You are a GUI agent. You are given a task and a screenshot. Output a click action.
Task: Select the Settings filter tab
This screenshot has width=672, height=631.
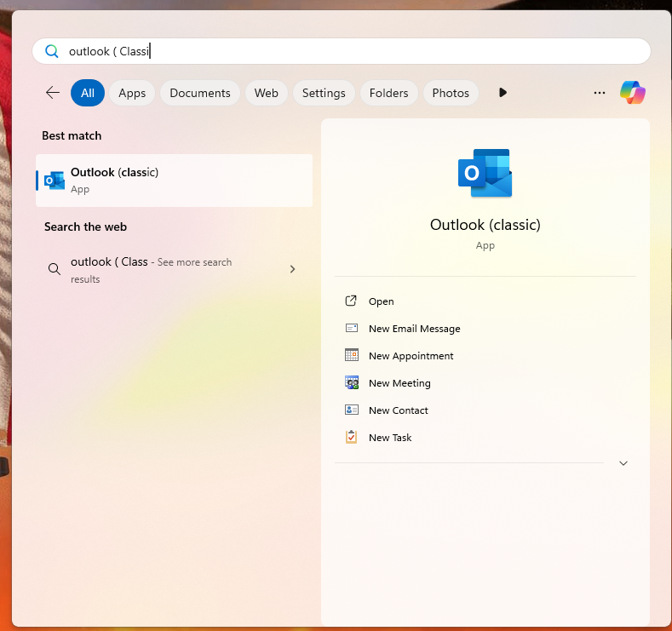324,93
